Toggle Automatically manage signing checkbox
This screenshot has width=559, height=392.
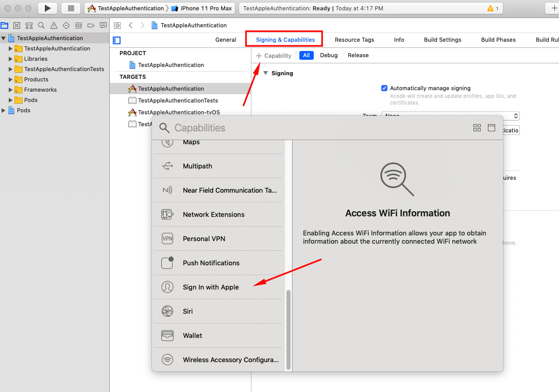point(384,88)
